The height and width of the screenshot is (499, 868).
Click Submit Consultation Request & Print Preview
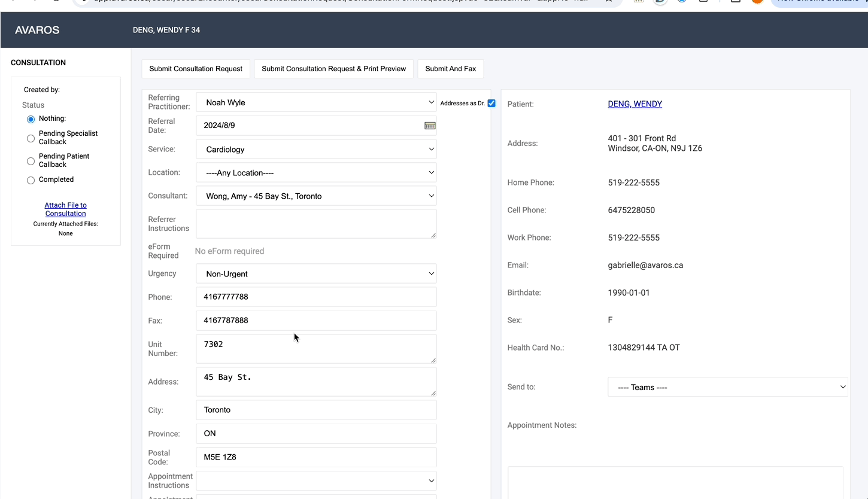pyautogui.click(x=334, y=69)
